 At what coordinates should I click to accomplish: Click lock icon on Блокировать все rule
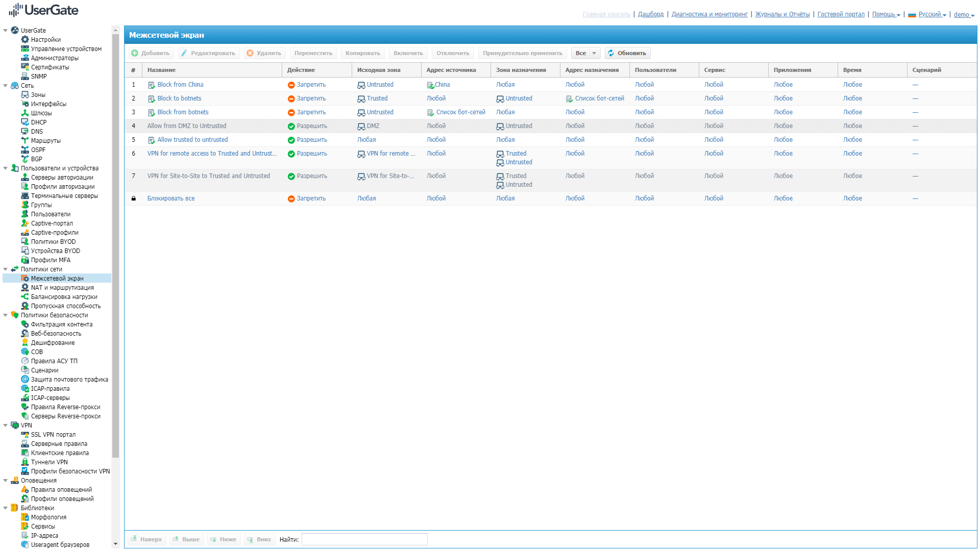pyautogui.click(x=134, y=198)
